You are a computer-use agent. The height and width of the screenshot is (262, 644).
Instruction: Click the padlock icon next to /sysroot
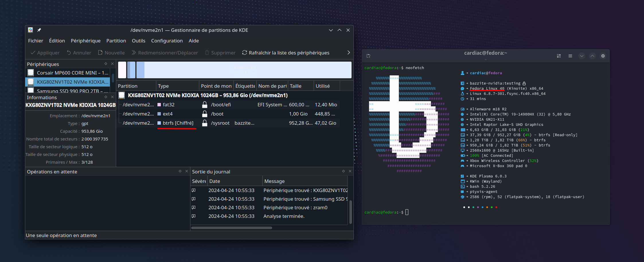pos(205,123)
